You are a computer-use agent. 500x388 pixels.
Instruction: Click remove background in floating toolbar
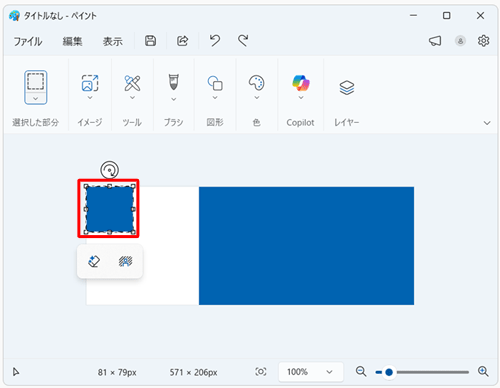125,261
